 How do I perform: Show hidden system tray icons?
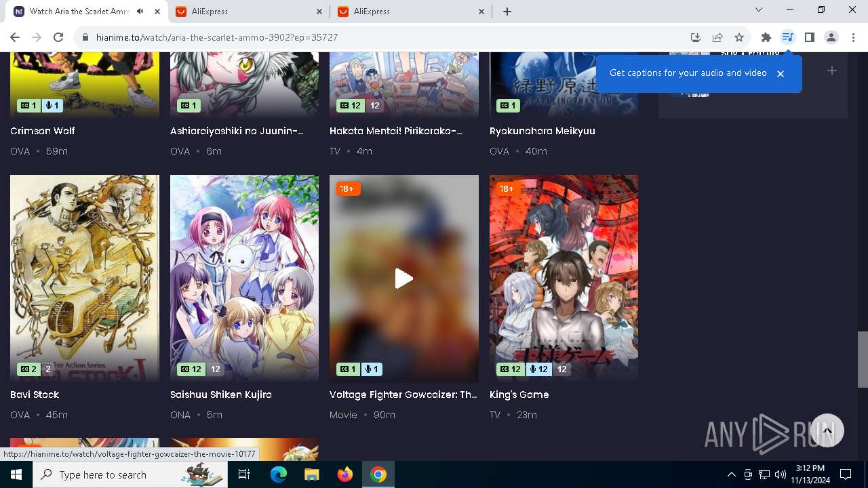(732, 474)
